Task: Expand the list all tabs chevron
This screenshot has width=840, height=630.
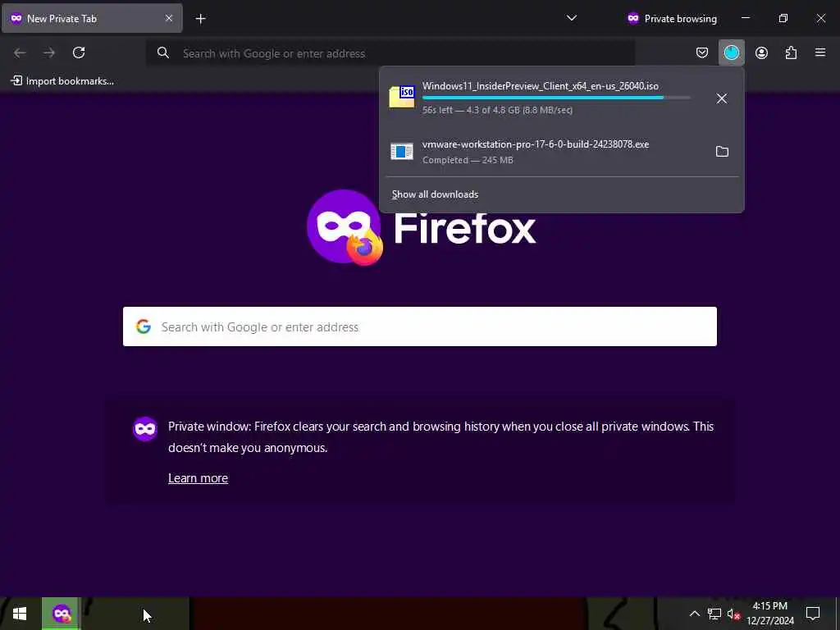Action: coord(572,18)
